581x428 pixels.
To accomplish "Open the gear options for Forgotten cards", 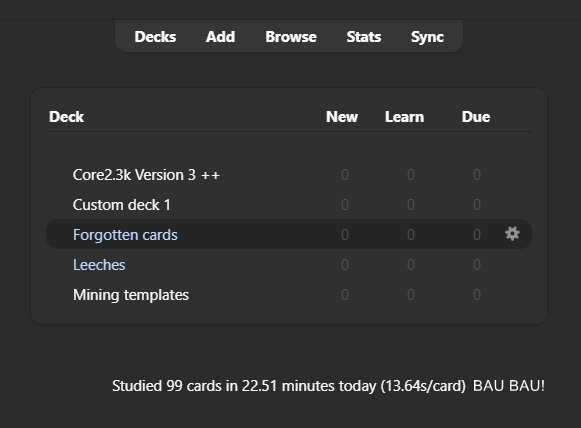I will pos(512,234).
